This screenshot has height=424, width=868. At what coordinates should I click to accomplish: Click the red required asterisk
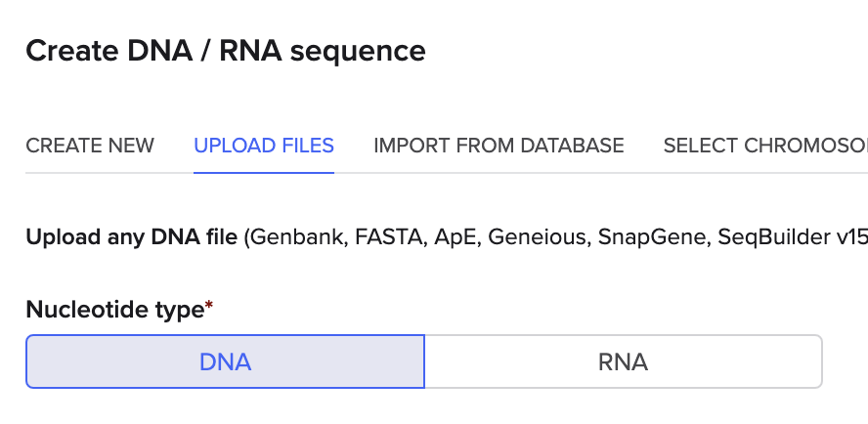[x=209, y=308]
